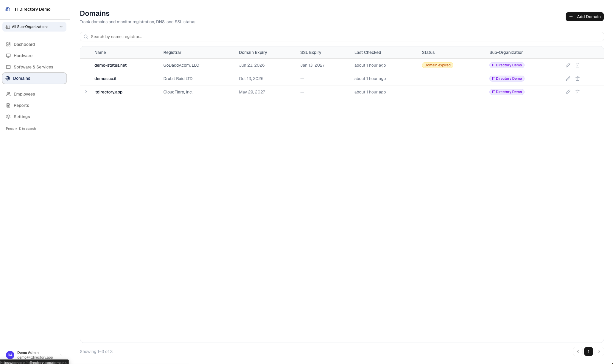The width and height of the screenshot is (613, 364).
Task: Click the Add Domain button
Action: click(584, 17)
